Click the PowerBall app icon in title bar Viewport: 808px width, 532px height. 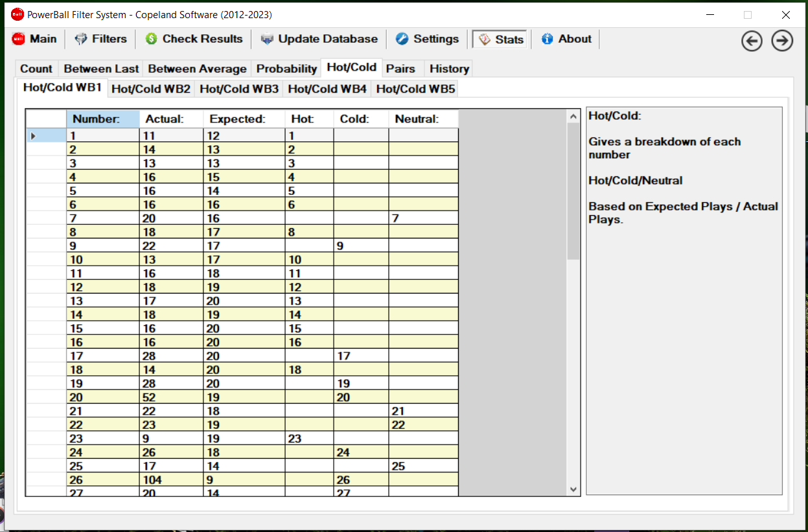(17, 14)
